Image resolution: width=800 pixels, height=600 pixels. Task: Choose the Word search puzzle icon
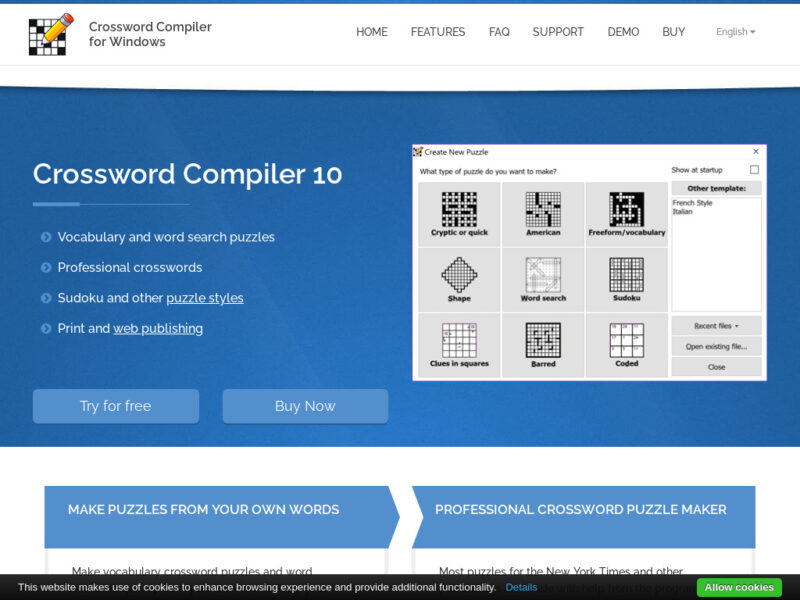tap(543, 274)
